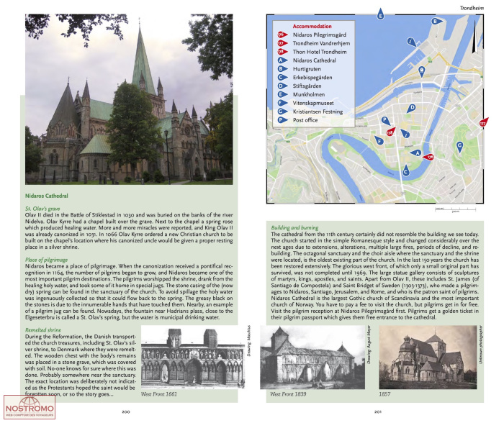Click legend icon A beside Nidaros Cathedral
Viewport: 504px width, 423px height.
pos(282,60)
